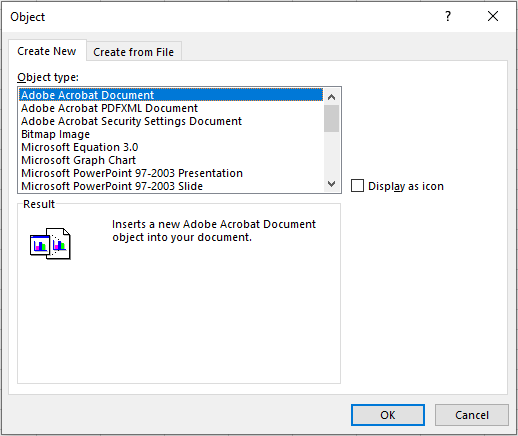This screenshot has width=518, height=436.
Task: Pick Microsoft PowerPoint 97-2003 Slide
Action: point(171,186)
